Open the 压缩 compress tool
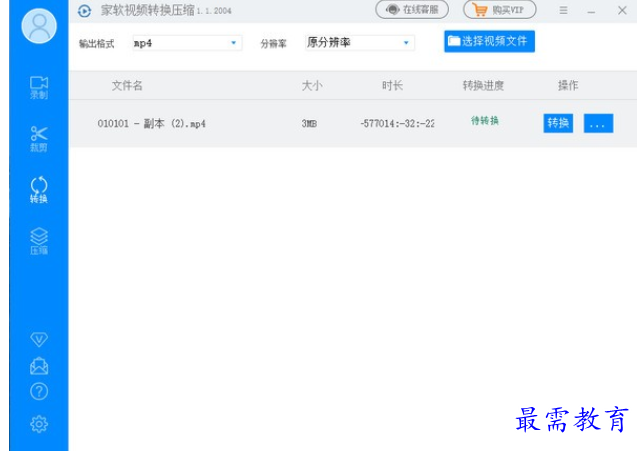Image resolution: width=637 pixels, height=451 pixels. pos(39,241)
